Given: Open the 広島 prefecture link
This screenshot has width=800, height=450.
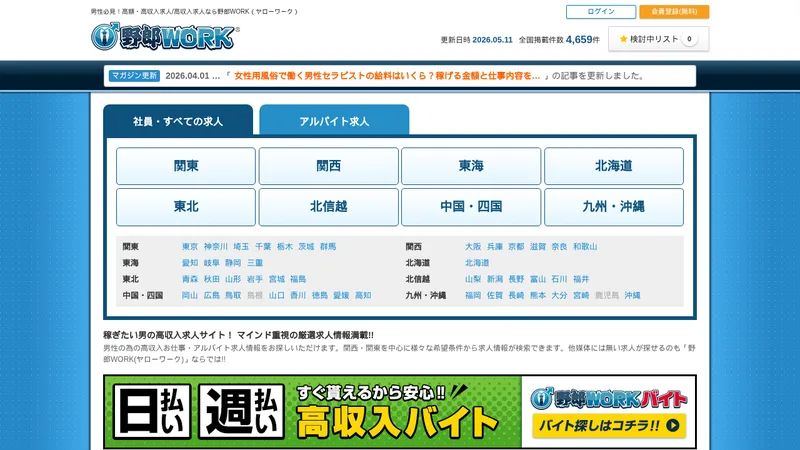Looking at the screenshot, I should click(212, 295).
